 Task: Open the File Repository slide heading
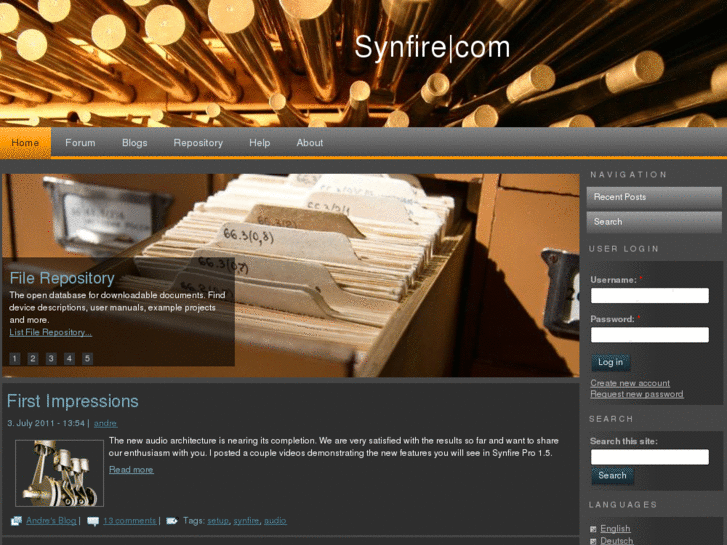click(62, 278)
